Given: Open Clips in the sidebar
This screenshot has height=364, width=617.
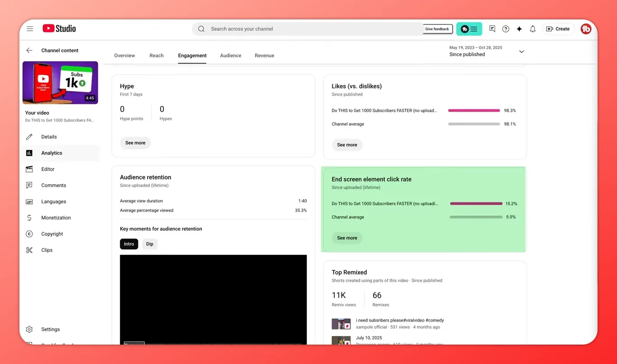Looking at the screenshot, I should (x=61, y=250).
